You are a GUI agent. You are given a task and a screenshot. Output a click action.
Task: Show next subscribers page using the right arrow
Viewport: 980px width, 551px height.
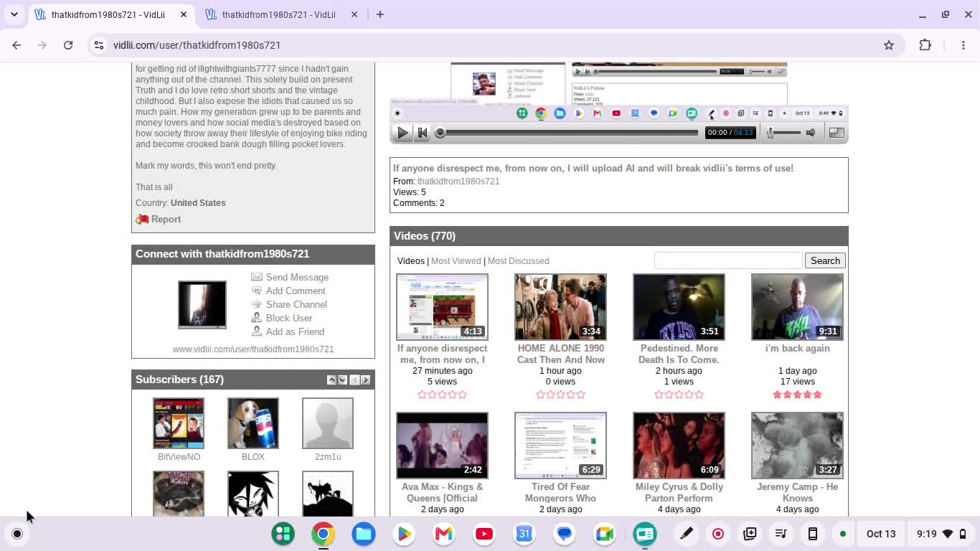[x=365, y=380]
